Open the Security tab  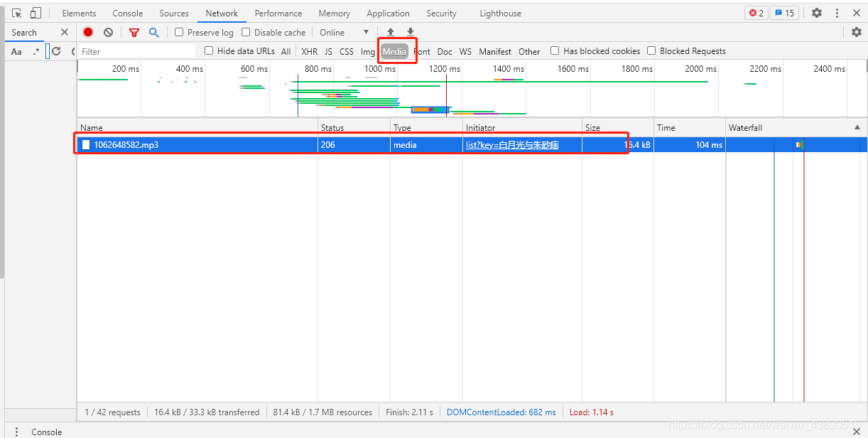coord(441,13)
